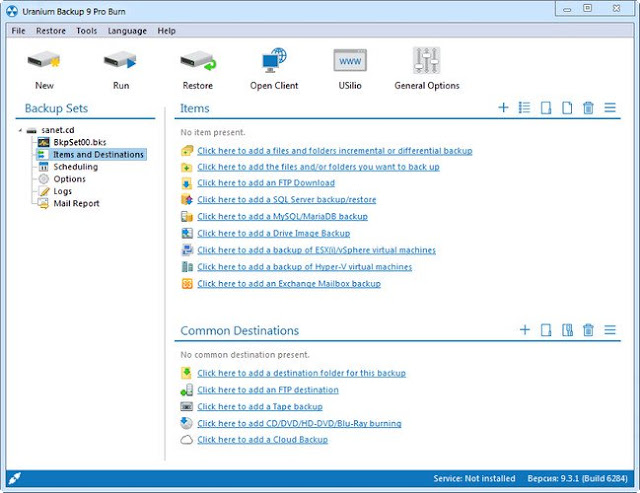Select Items and Destinations tree item
640x493 pixels.
click(98, 155)
